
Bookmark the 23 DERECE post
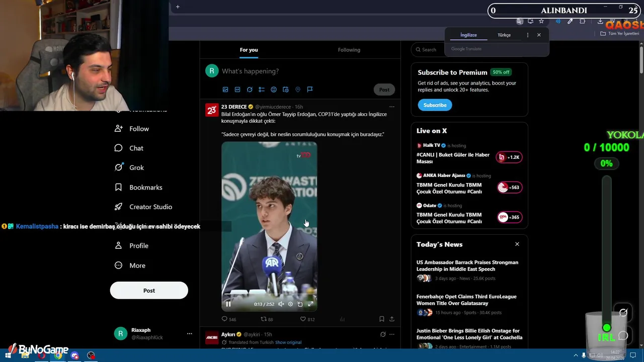(381, 319)
